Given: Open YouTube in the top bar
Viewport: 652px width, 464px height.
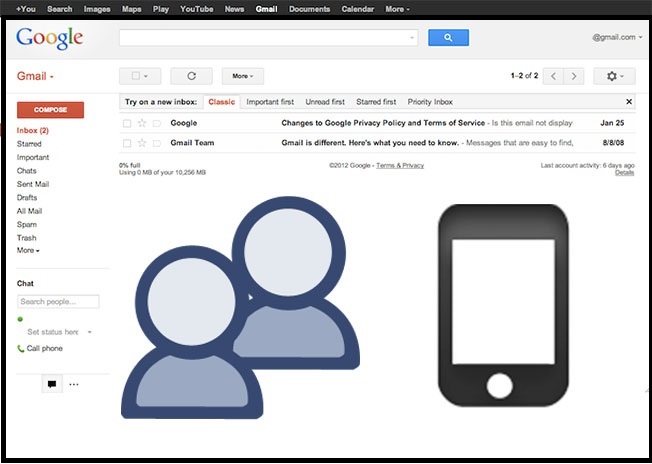Looking at the screenshot, I should pos(197,9).
